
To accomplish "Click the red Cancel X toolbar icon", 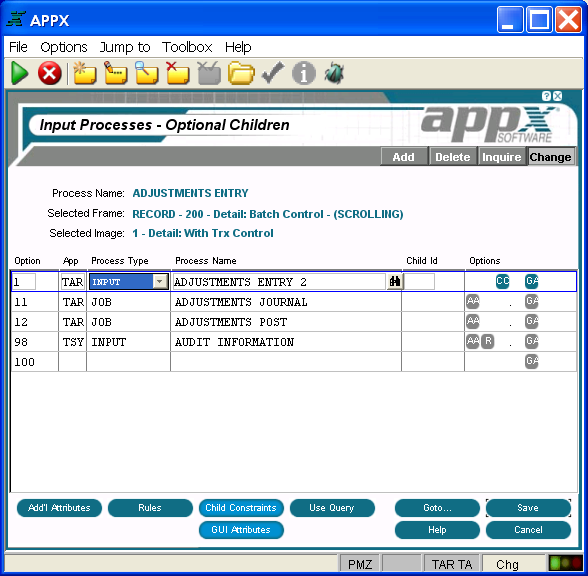I will pos(50,73).
